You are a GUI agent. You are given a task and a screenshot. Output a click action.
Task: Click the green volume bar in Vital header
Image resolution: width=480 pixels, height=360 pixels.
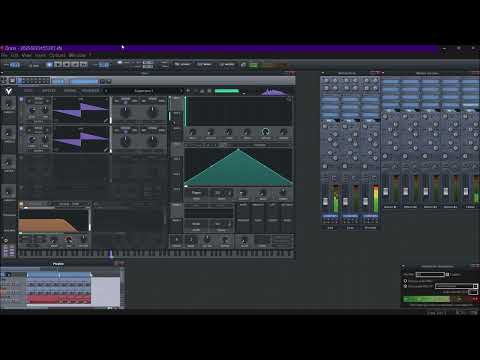[x=227, y=91]
